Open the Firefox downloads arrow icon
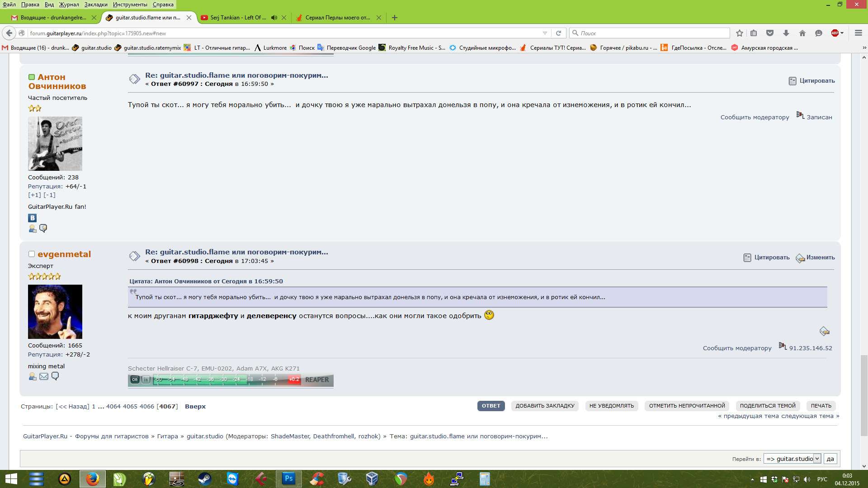Image resolution: width=868 pixels, height=488 pixels. (x=786, y=33)
